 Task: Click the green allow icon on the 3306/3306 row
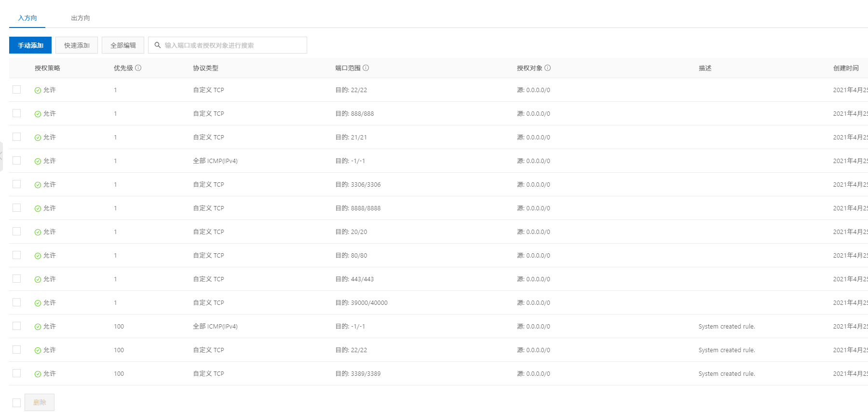[x=38, y=185]
